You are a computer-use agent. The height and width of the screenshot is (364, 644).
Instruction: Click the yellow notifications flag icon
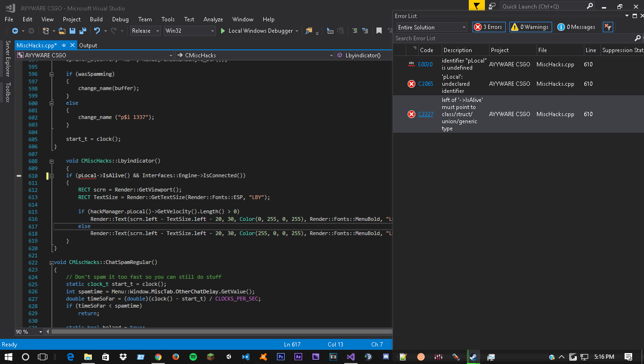click(477, 6)
